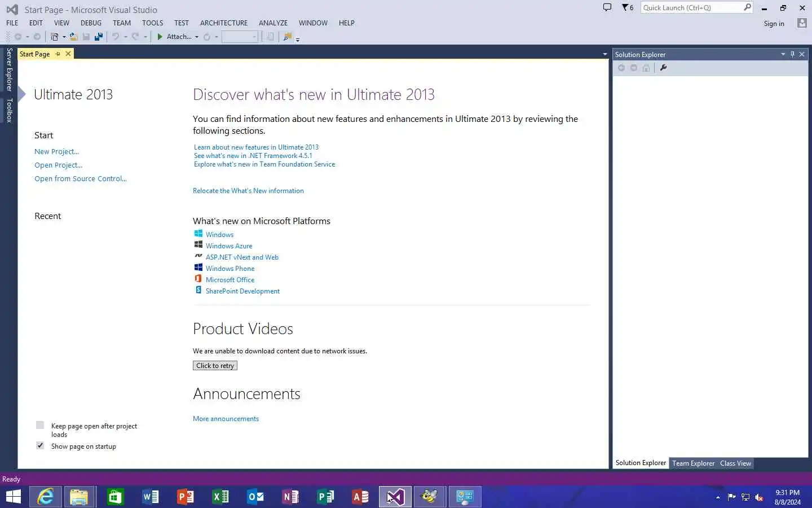Check Keep page open after project loads
This screenshot has height=508, width=812.
(40, 425)
